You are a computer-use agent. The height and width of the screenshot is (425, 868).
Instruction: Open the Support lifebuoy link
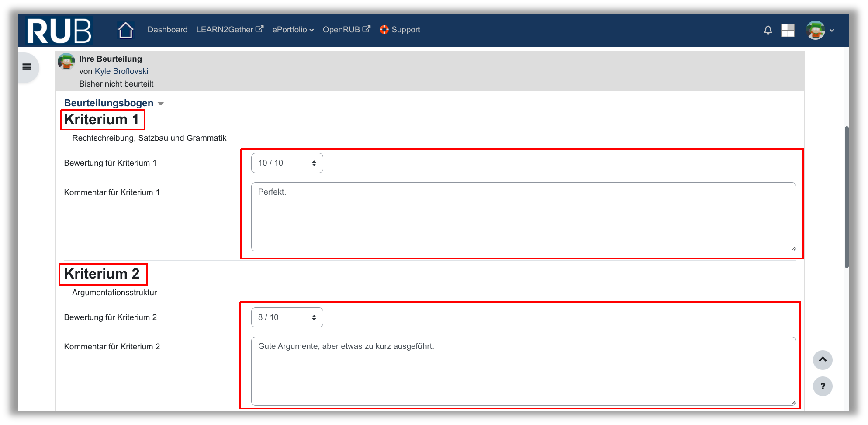coord(400,30)
